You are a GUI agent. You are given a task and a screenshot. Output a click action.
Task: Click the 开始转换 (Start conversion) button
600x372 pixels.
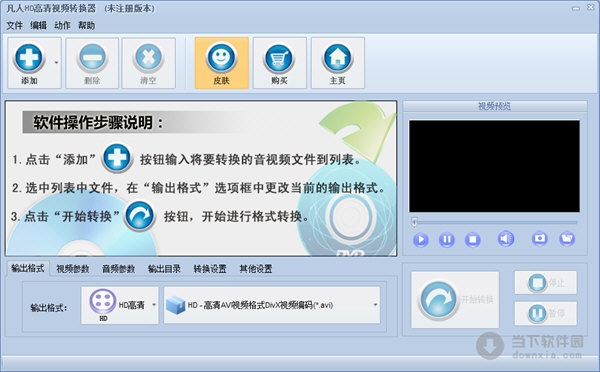pyautogui.click(x=455, y=300)
